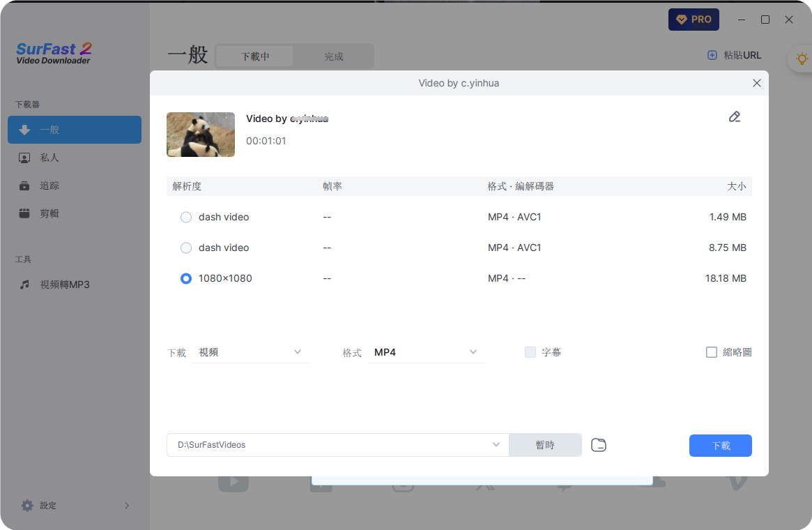Enable the 字幕 (Subtitles) checkbox
The image size is (812, 530).
click(x=530, y=352)
